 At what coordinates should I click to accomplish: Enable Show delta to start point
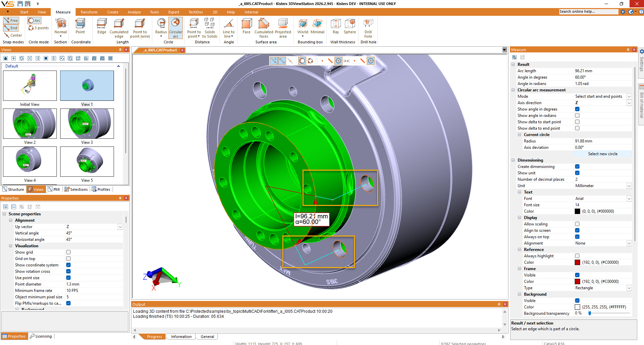click(x=577, y=122)
